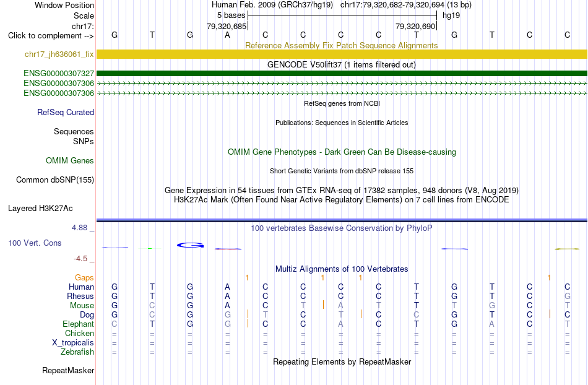Select the Rhesus species row label
The height and width of the screenshot is (385, 588).
pyautogui.click(x=80, y=296)
